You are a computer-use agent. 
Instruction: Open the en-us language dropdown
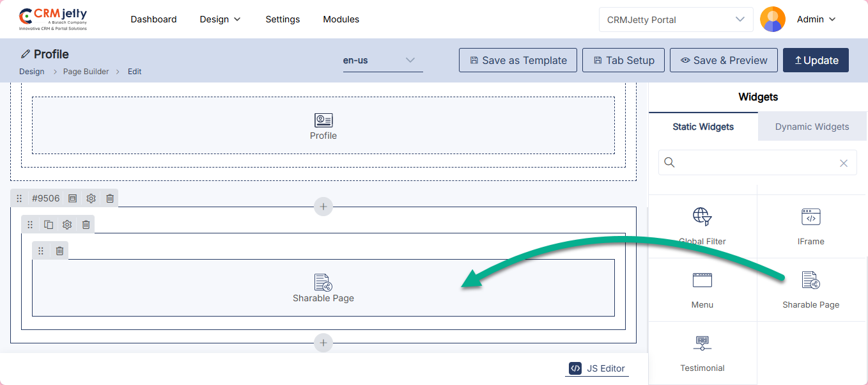tap(383, 61)
